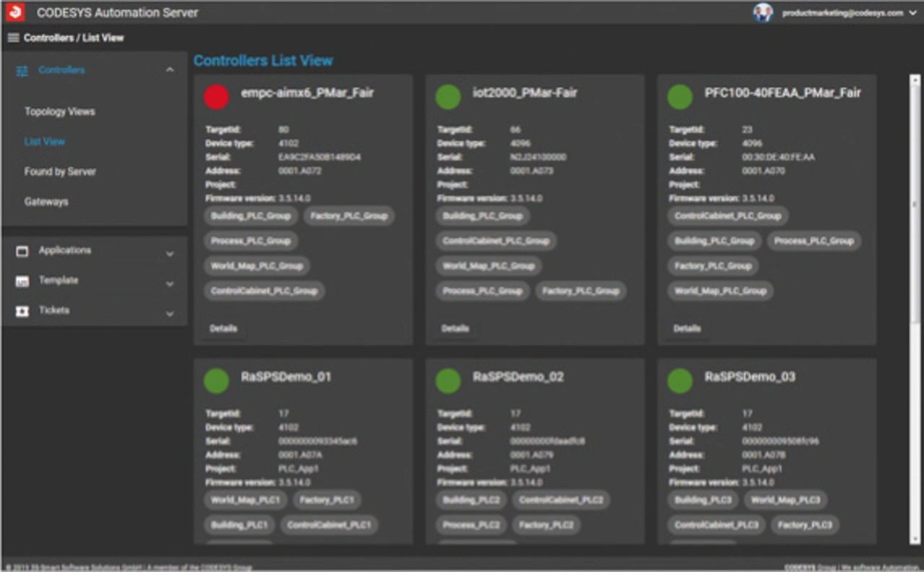Expand the Applications section chevron
Screen dimensions: 924x572
tap(170, 254)
